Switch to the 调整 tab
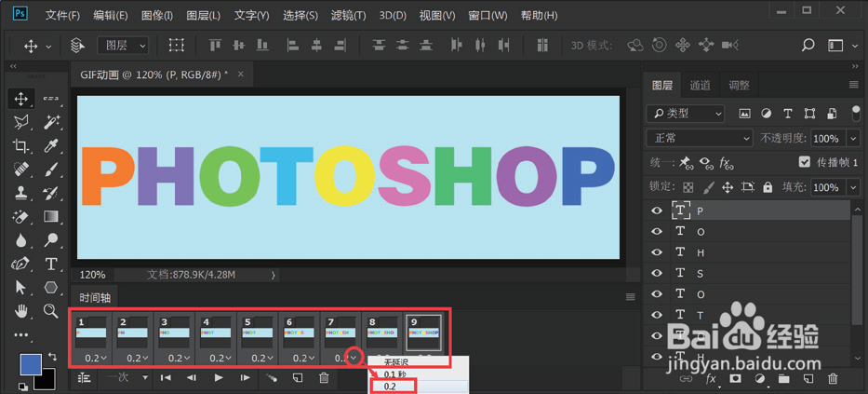The image size is (868, 394). [739, 86]
